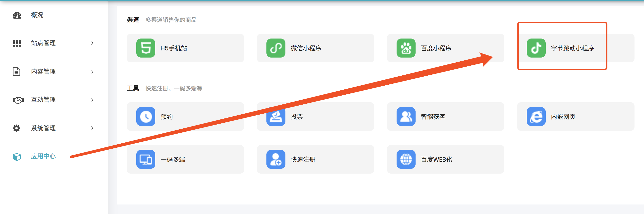644x214 pixels.
Task: Open the H5手机站 green icon
Action: click(x=146, y=48)
